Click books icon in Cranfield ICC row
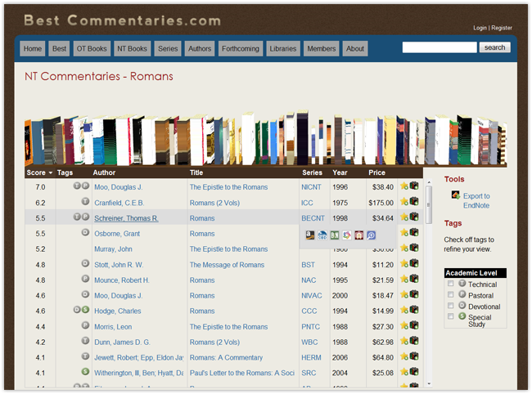532x394 pixels. (414, 201)
